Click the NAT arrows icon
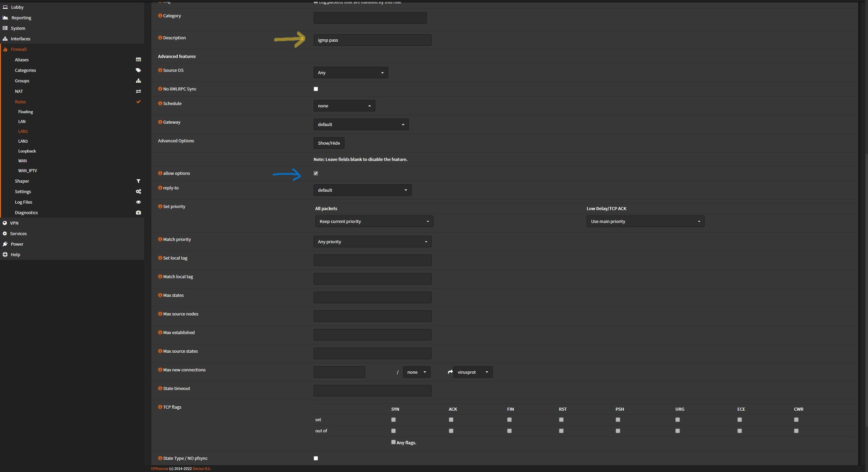 tap(138, 91)
